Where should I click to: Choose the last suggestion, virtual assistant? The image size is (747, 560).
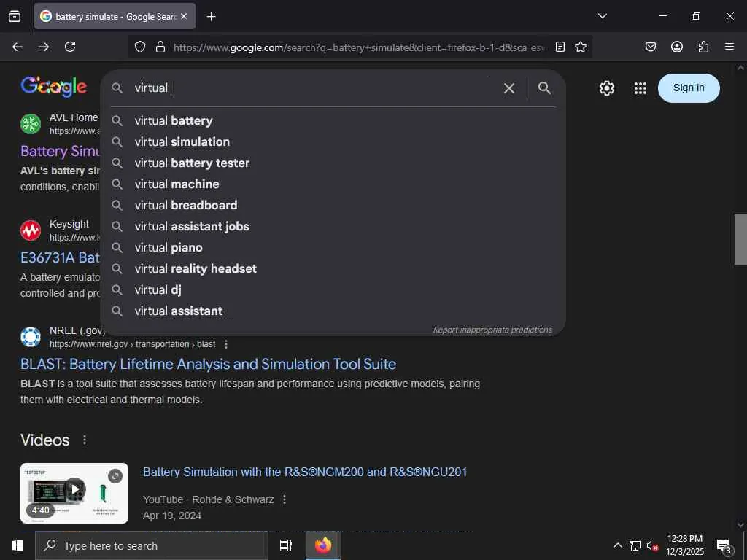[333, 311]
